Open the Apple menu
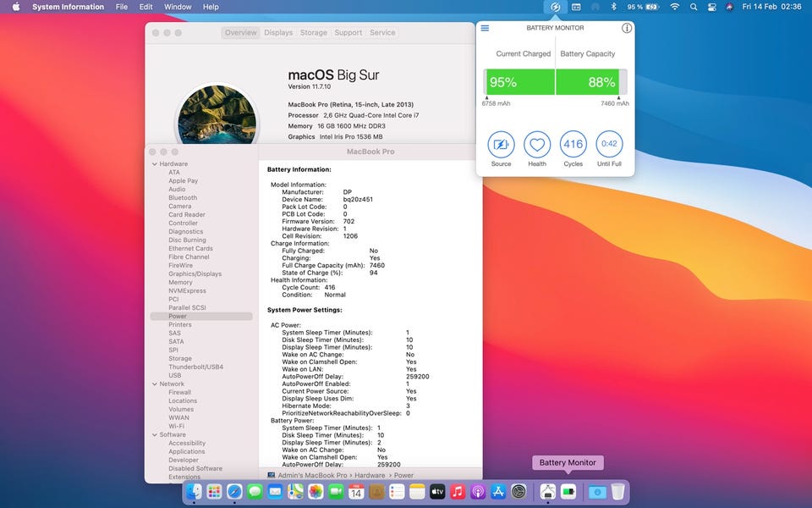 pyautogui.click(x=16, y=7)
